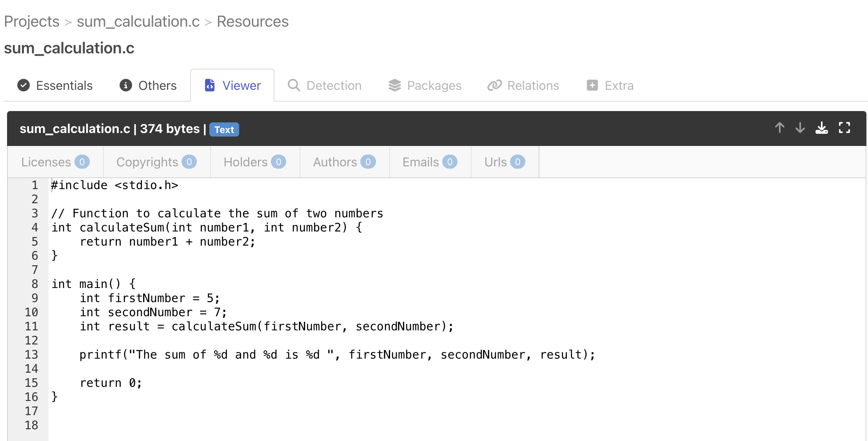Click the 'int main() {' line
Screen dimensions: 868x441
tap(94, 284)
